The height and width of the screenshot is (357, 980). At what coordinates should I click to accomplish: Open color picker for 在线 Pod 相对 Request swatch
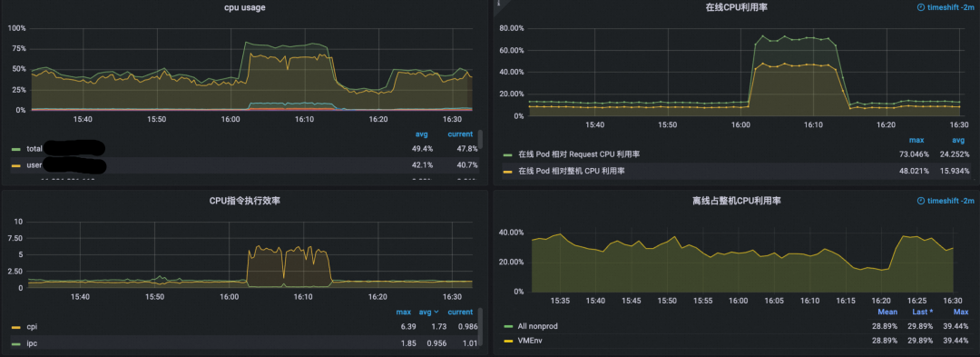(508, 154)
